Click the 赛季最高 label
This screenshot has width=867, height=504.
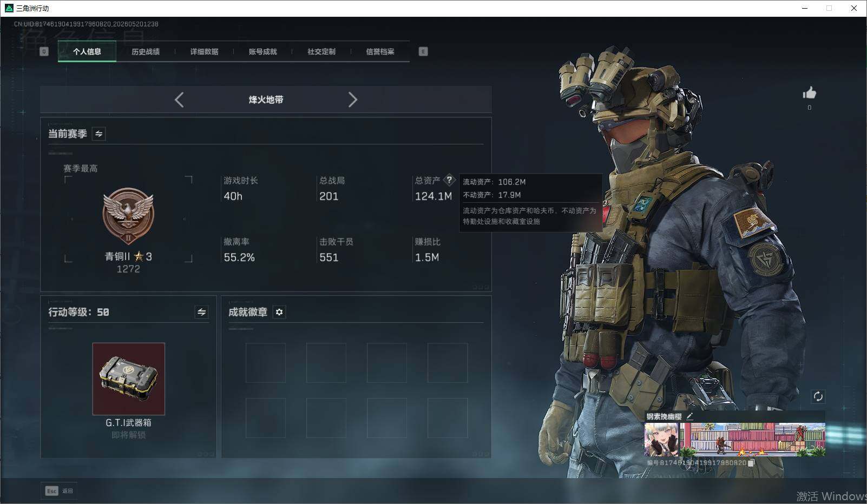pyautogui.click(x=81, y=169)
